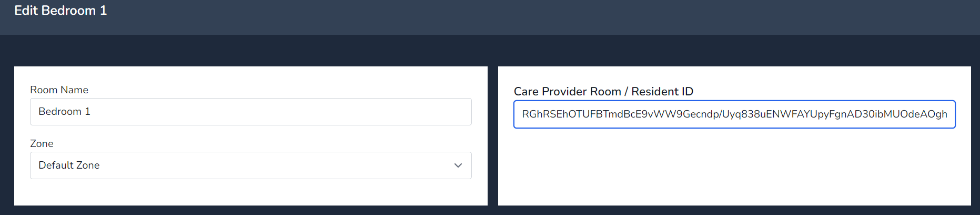Screen dimensions: 980x215
Task: Click the blank middle of the Room Name field
Action: pyautogui.click(x=263, y=112)
